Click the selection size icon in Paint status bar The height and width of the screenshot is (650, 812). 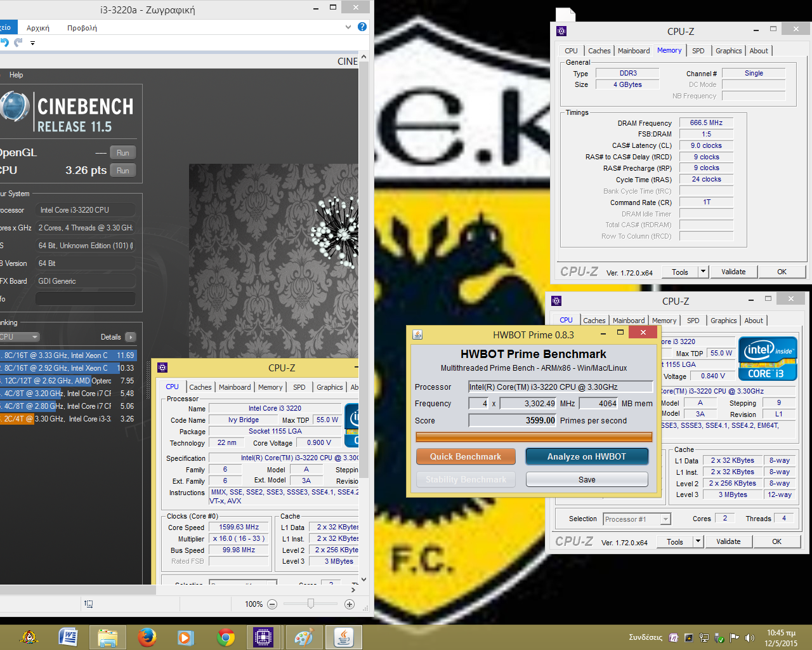pos(88,604)
